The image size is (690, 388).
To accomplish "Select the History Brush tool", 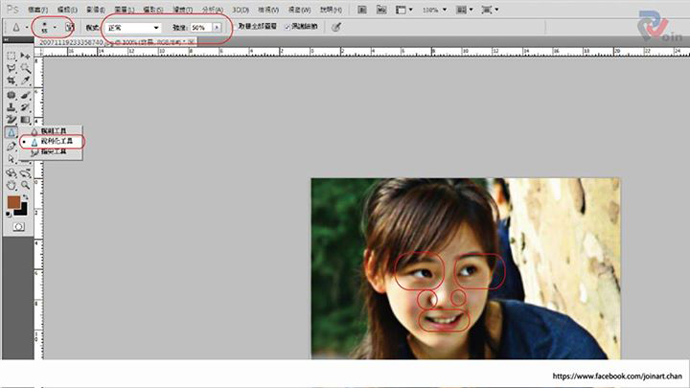I will (25, 107).
